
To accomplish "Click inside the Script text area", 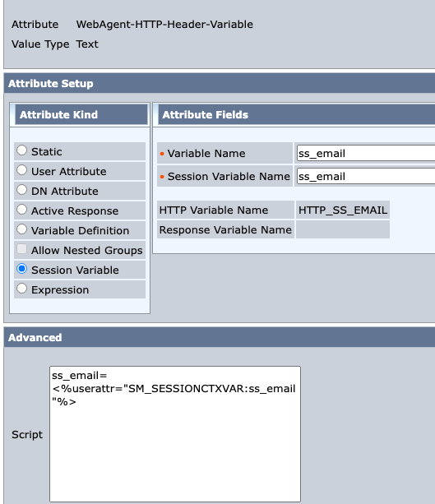I will pyautogui.click(x=175, y=434).
